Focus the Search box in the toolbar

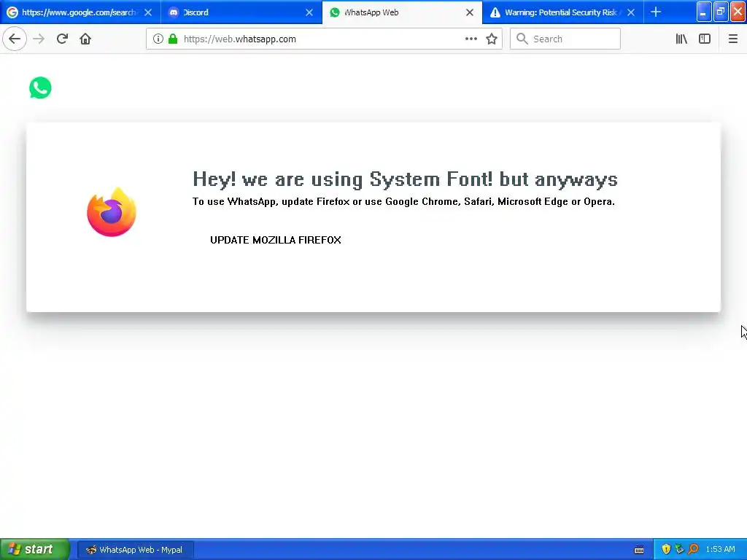pos(565,39)
